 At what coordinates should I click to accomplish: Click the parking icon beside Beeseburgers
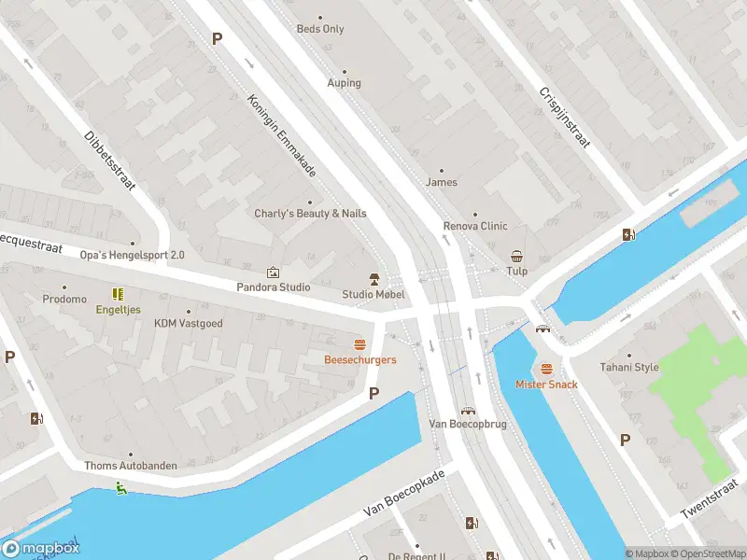click(374, 393)
